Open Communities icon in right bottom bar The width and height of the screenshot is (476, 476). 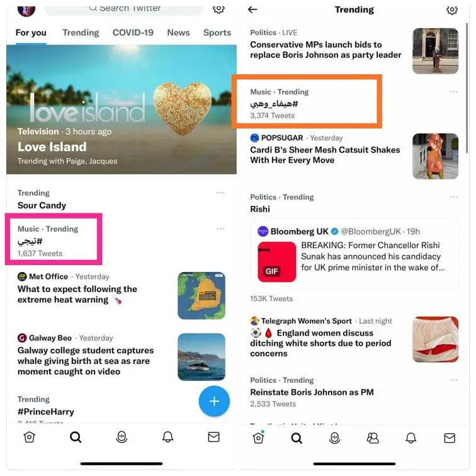coord(373,438)
